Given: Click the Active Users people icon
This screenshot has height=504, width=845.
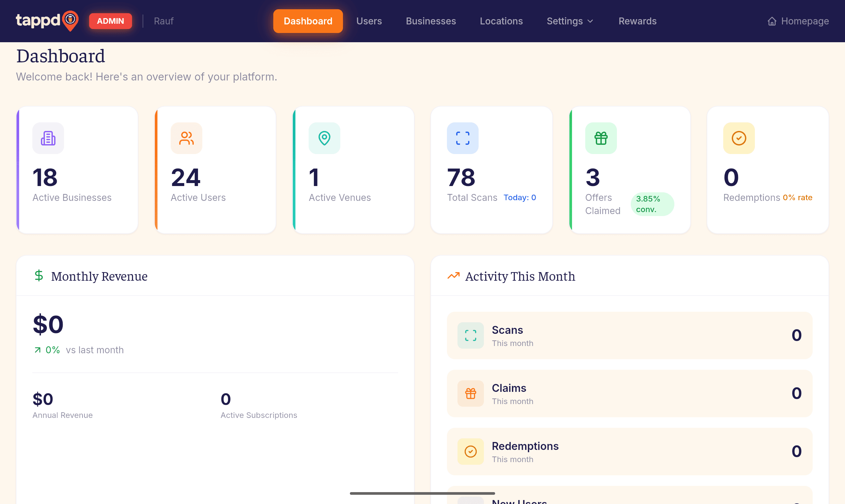Looking at the screenshot, I should tap(186, 138).
